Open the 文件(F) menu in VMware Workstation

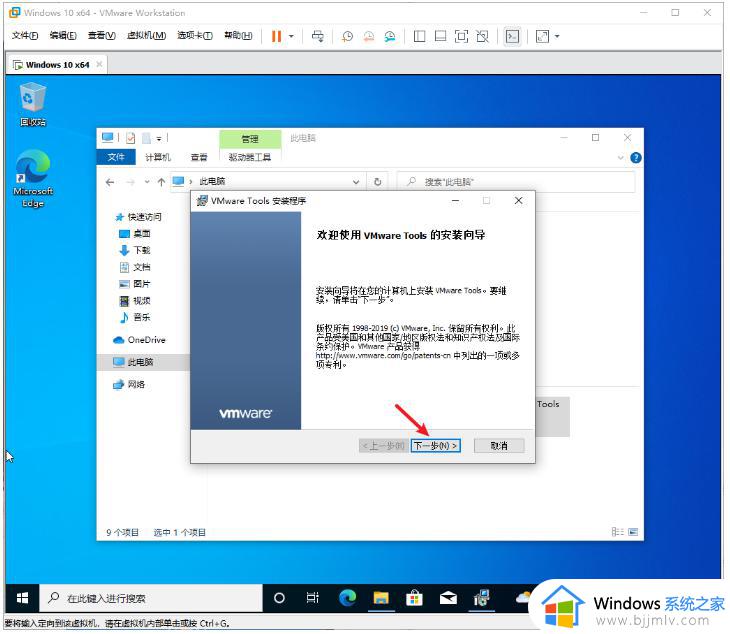(25, 36)
